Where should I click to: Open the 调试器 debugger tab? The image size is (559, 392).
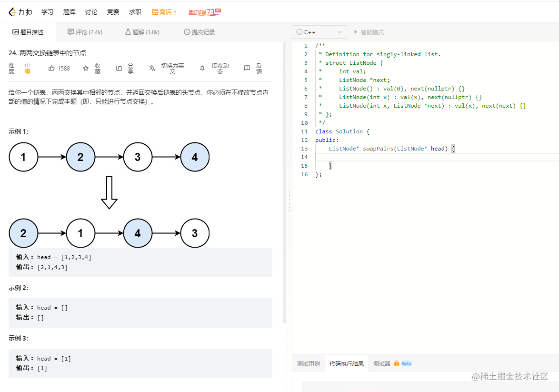pyautogui.click(x=382, y=363)
